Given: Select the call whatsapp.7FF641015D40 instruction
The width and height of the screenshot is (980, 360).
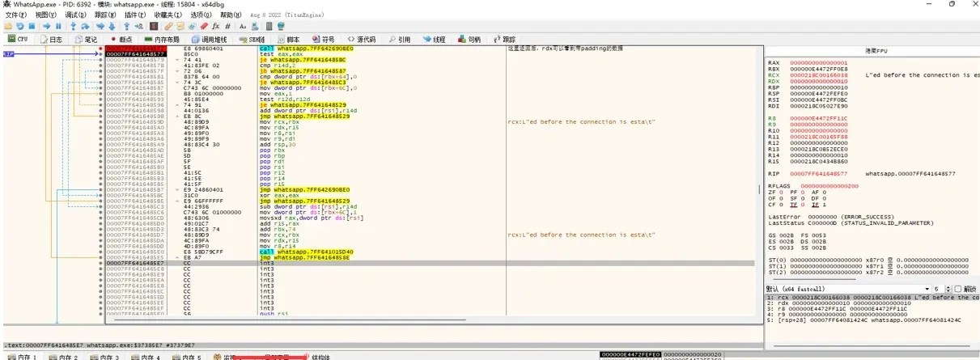Looking at the screenshot, I should (308, 252).
